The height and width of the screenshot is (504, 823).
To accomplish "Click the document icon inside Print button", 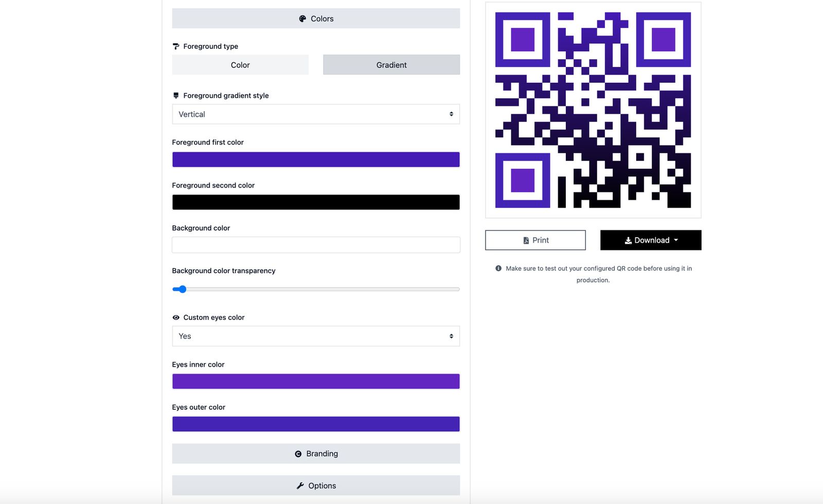I will 526,240.
